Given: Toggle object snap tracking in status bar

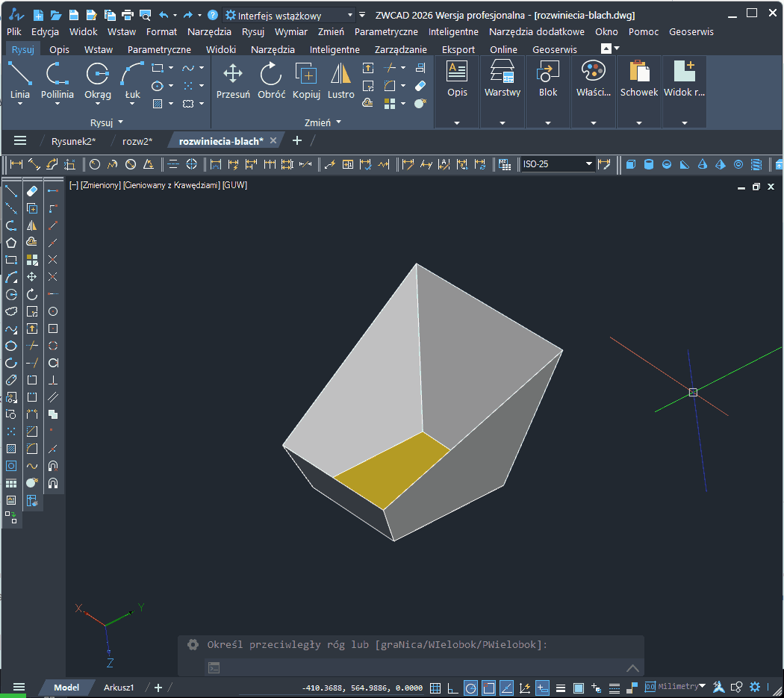Looking at the screenshot, I should coord(506,688).
